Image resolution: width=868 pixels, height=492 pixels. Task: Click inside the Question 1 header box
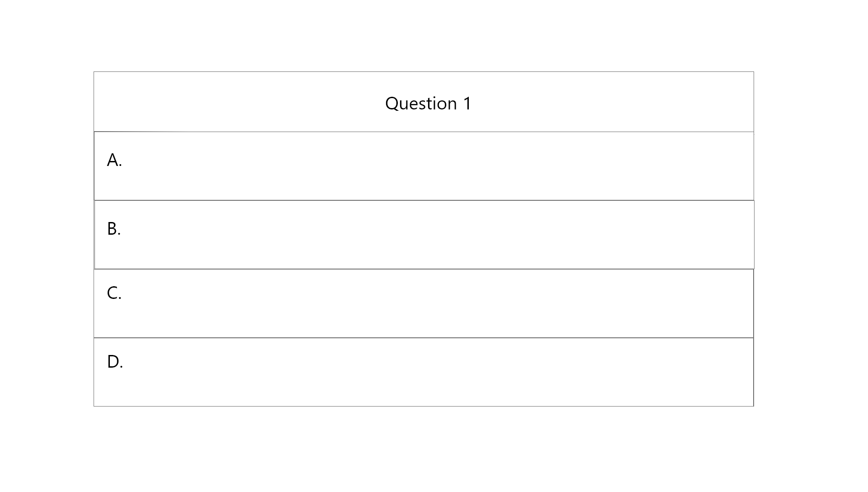(x=424, y=102)
